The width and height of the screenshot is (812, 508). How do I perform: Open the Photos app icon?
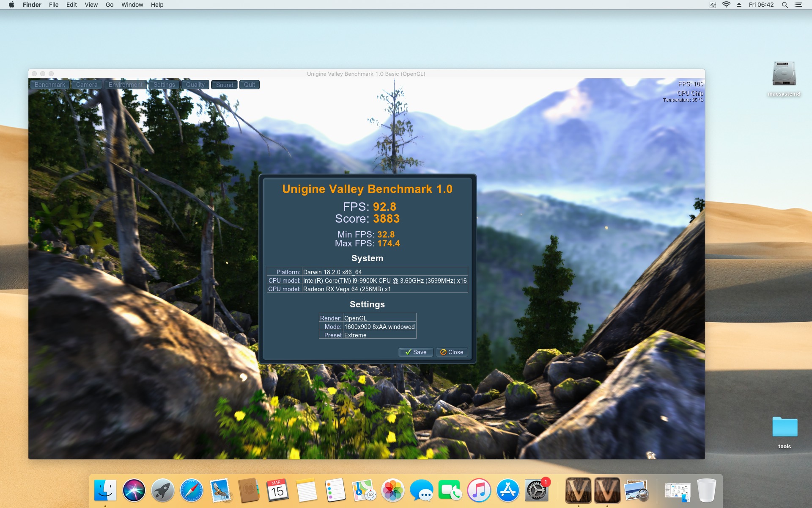(392, 491)
